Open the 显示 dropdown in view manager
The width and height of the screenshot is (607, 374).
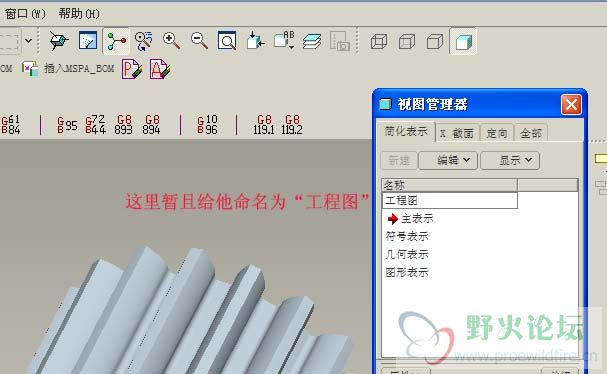[x=510, y=160]
